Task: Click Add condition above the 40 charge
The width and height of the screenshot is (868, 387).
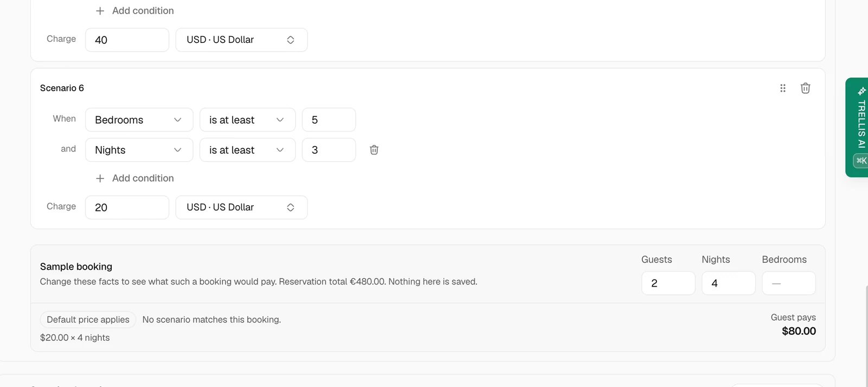Action: click(135, 10)
